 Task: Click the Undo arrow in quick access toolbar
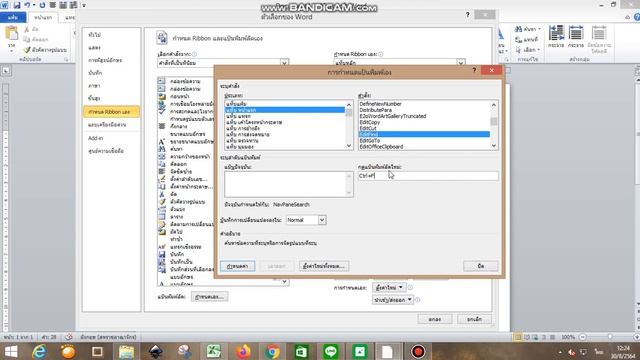point(27,5)
